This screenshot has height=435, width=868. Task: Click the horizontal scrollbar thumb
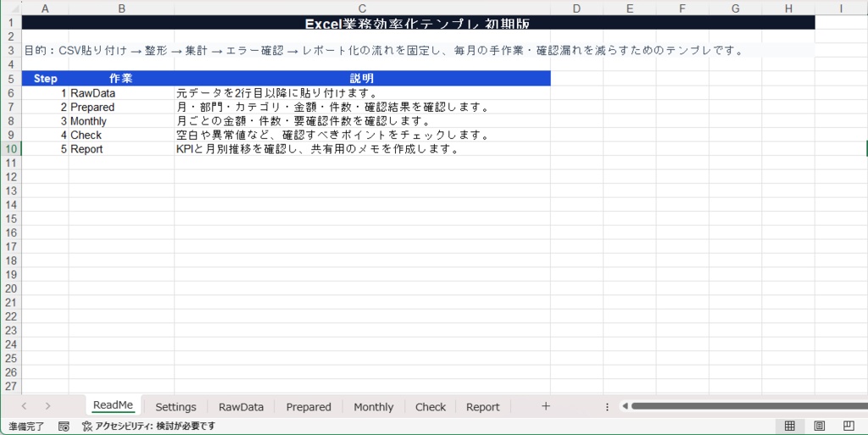(749, 406)
